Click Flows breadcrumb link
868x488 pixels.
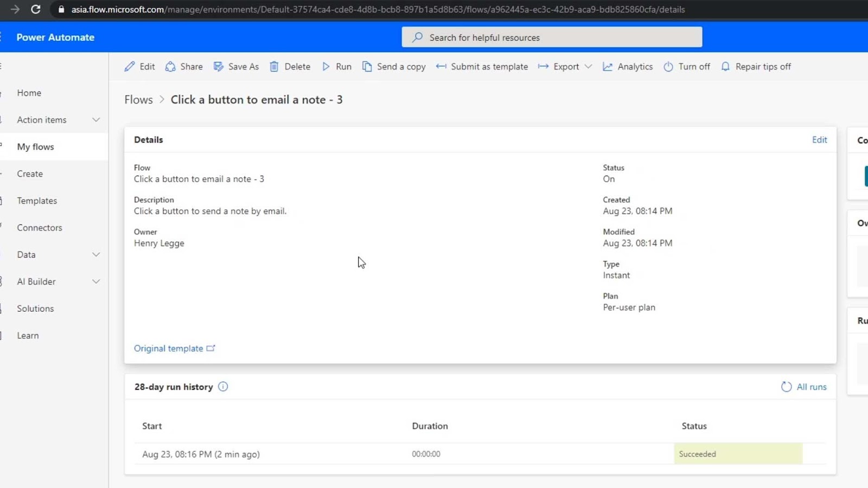tap(138, 100)
